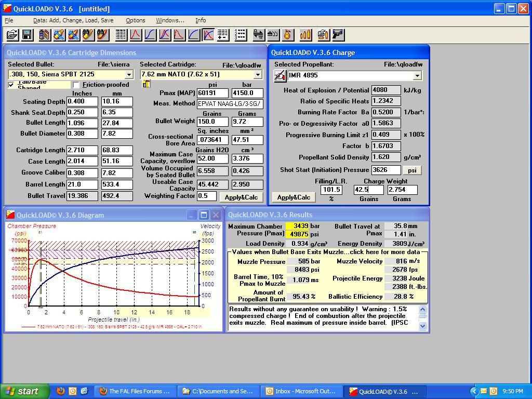Viewport: 532px width, 399px height.
Task: Click the unit conversion arrows icon
Action: click(x=259, y=35)
